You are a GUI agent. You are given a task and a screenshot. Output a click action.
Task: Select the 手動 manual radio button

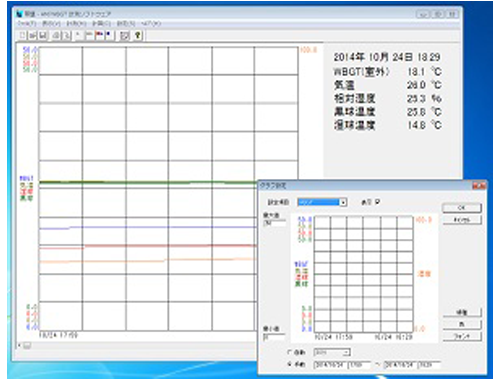pos(290,365)
